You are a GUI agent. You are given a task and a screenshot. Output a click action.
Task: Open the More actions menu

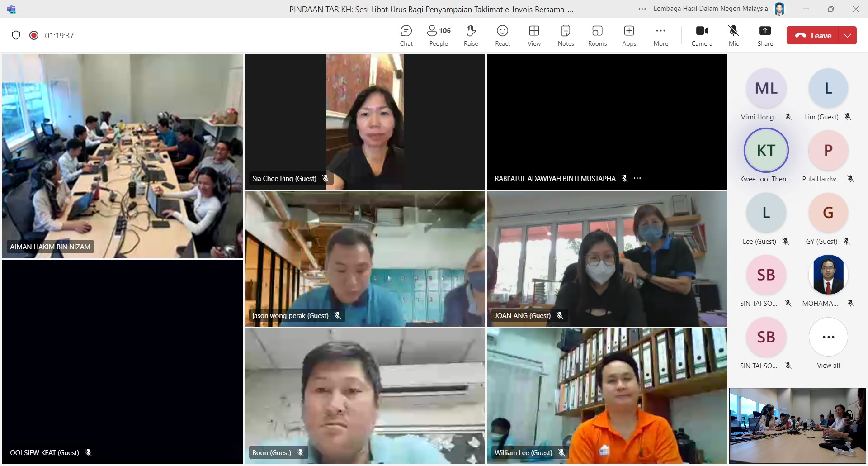click(x=660, y=35)
